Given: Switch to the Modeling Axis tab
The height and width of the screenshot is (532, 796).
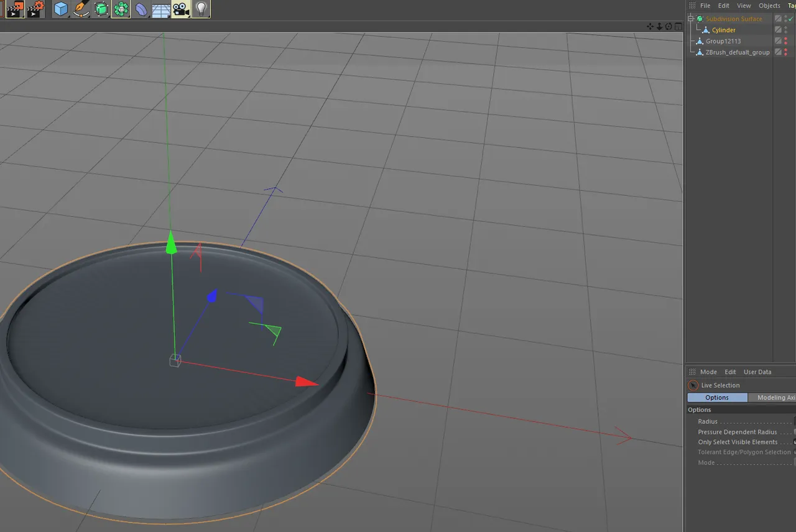Looking at the screenshot, I should (x=772, y=398).
